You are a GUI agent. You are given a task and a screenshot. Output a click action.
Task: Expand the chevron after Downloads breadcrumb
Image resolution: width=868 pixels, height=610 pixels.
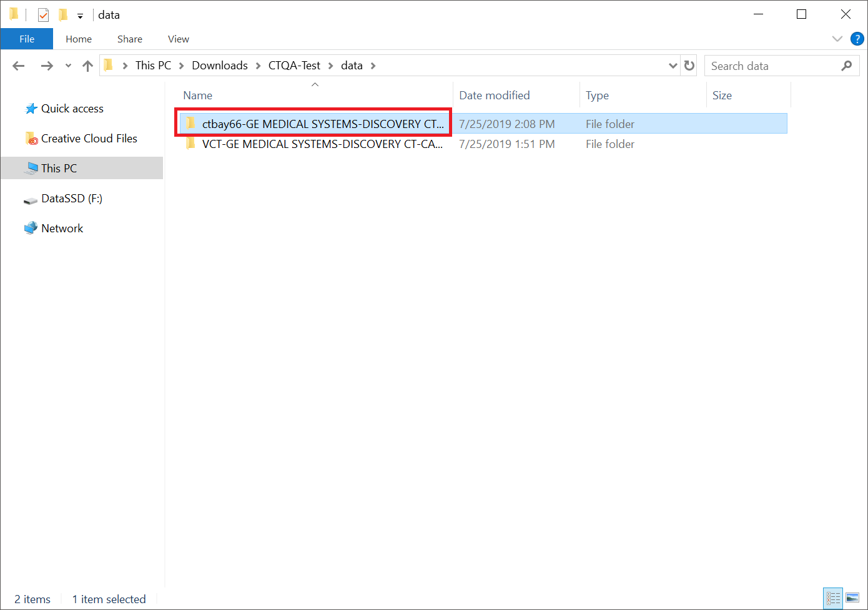coord(258,66)
